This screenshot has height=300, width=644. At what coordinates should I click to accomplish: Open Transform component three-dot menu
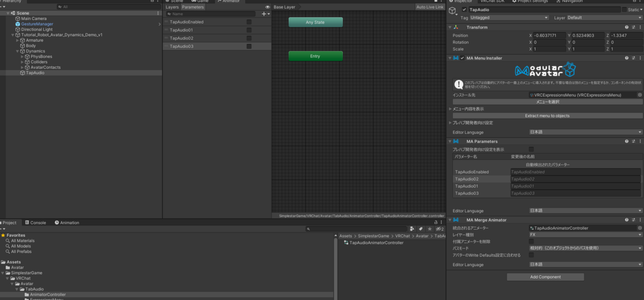point(640,27)
